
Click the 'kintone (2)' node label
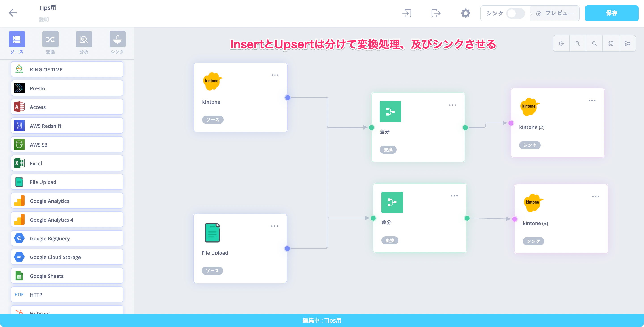532,127
